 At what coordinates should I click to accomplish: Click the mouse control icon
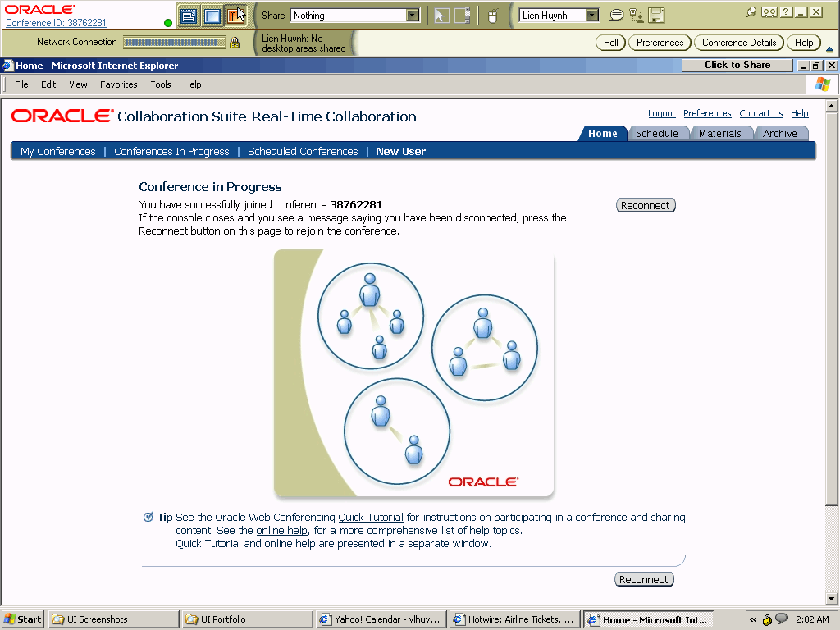point(493,16)
